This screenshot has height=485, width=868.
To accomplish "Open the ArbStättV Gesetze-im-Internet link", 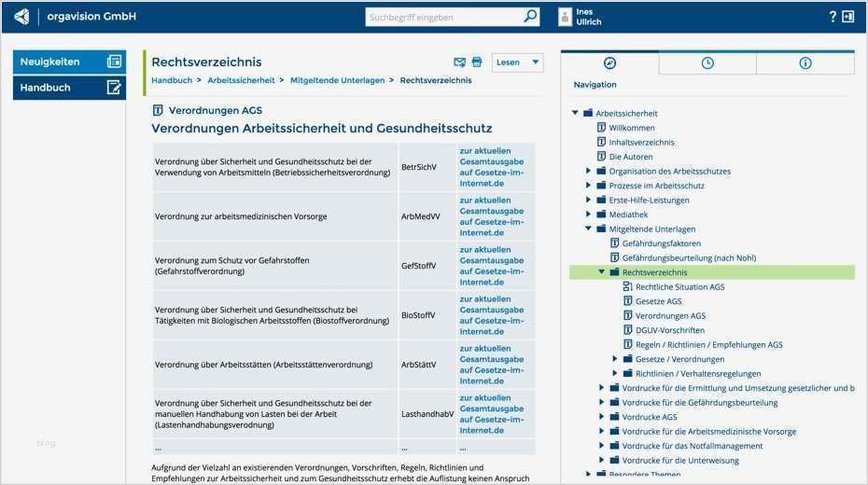I will [x=492, y=365].
